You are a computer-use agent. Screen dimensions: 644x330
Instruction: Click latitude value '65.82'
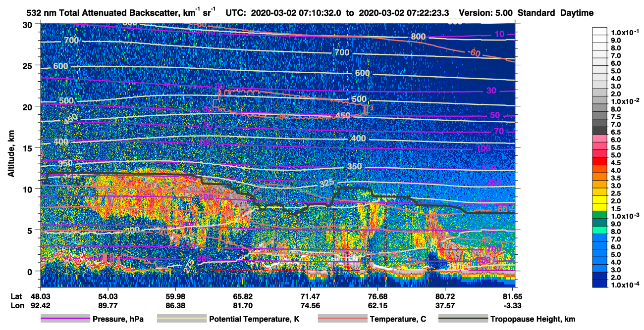click(x=243, y=296)
